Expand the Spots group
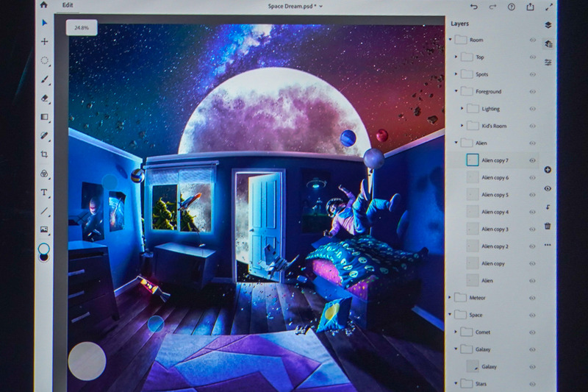Image resolution: width=588 pixels, height=392 pixels. 456,74
